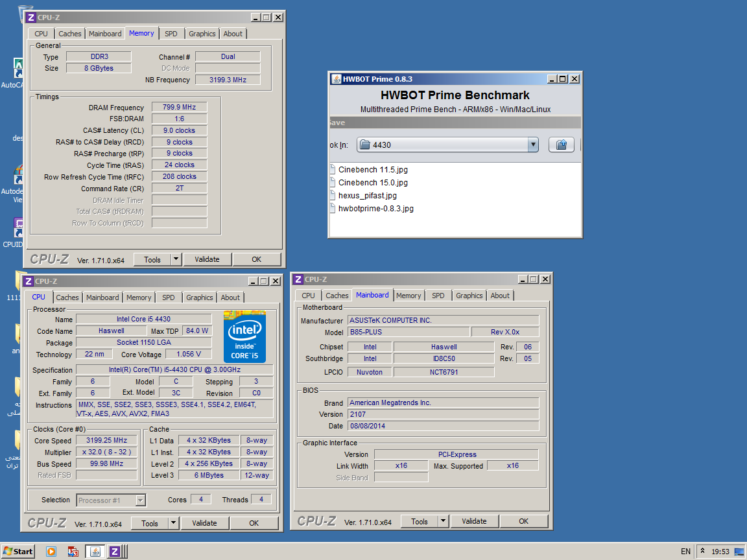Open About tab in Memory window
This screenshot has width=747, height=560.
(233, 34)
